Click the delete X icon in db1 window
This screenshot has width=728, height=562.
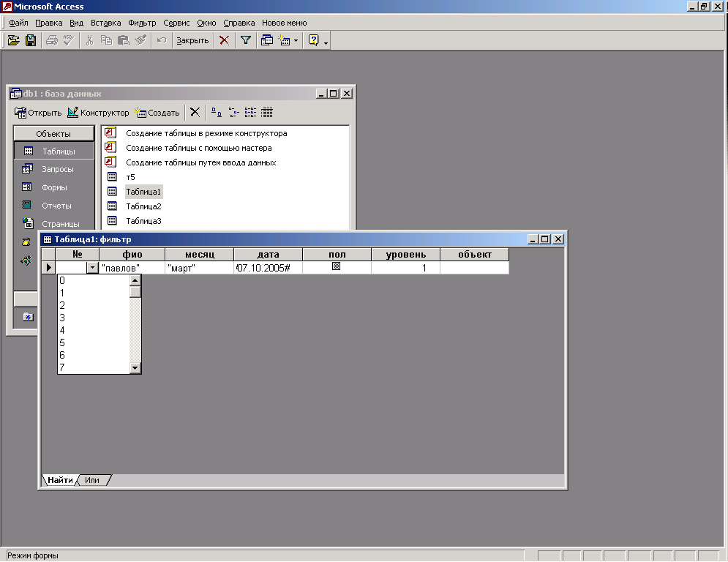click(x=195, y=113)
